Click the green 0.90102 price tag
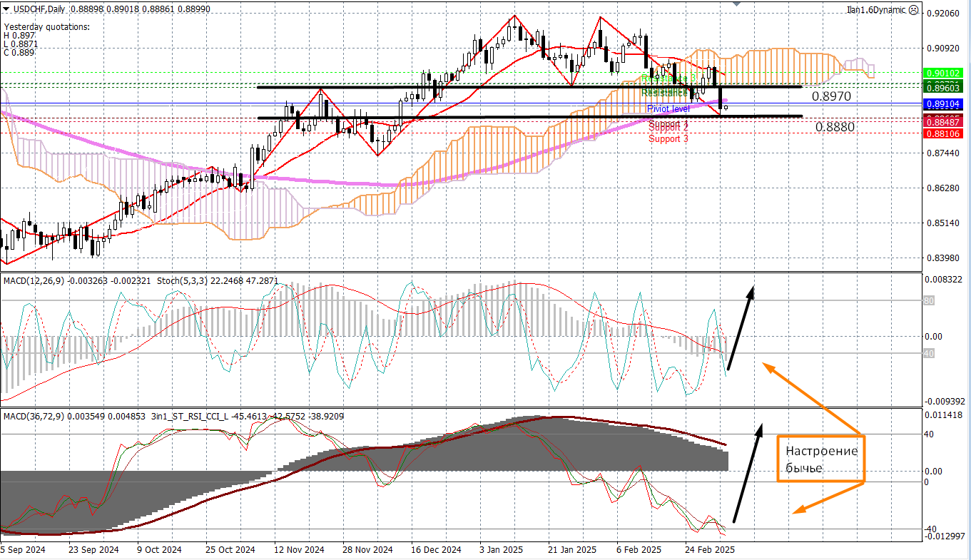 click(x=943, y=73)
